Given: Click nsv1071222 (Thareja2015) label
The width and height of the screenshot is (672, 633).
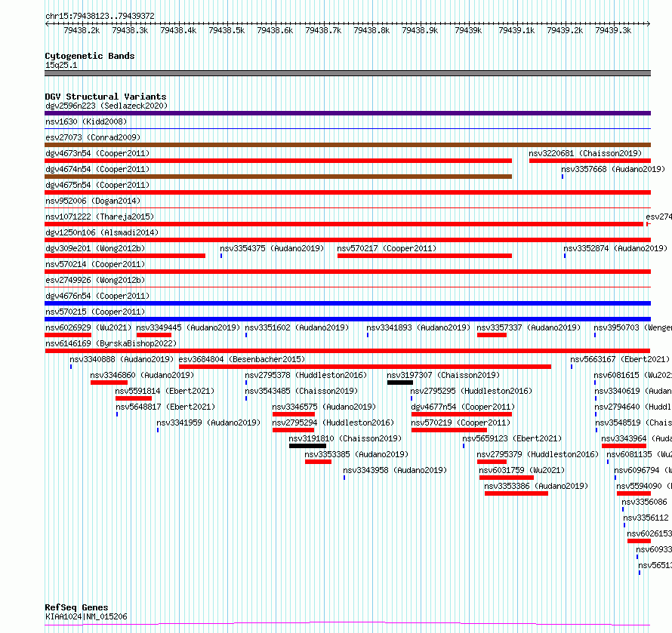Looking at the screenshot, I should pos(100,217).
